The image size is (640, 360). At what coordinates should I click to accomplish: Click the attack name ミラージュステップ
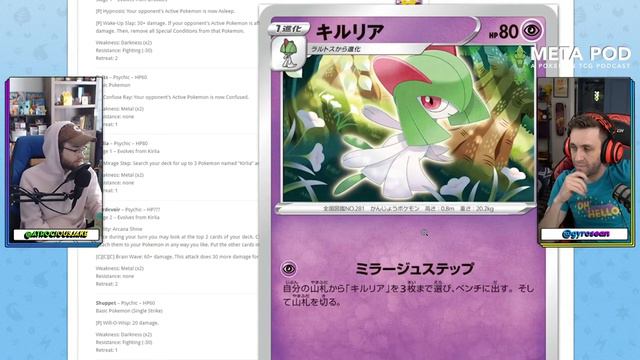click(414, 269)
